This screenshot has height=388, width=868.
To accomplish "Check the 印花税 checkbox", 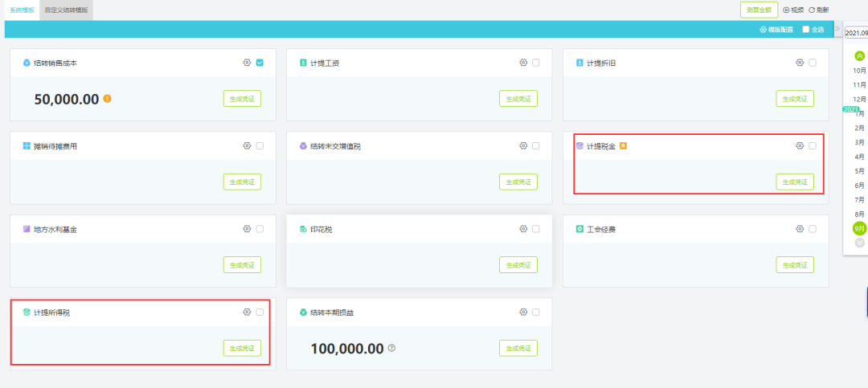I will coord(536,229).
